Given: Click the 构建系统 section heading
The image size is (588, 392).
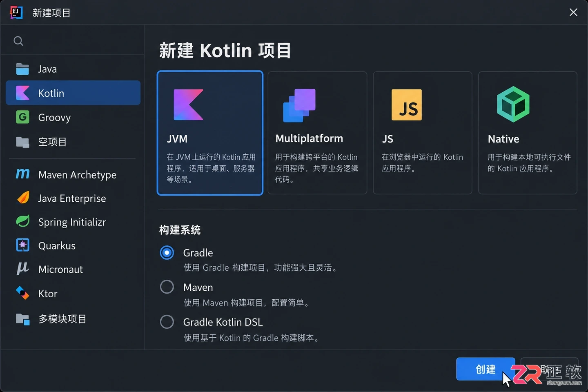Looking at the screenshot, I should [x=180, y=230].
